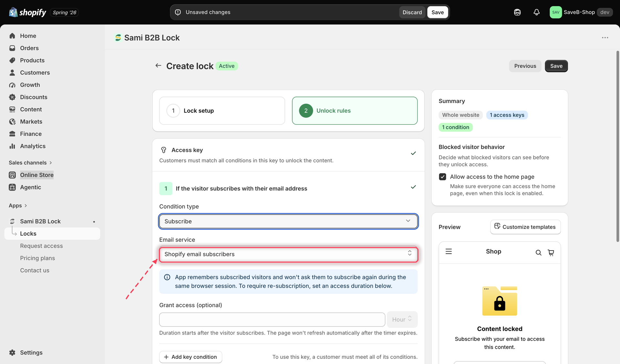Select the Unlock rules step
The height and width of the screenshot is (364, 620).
355,111
